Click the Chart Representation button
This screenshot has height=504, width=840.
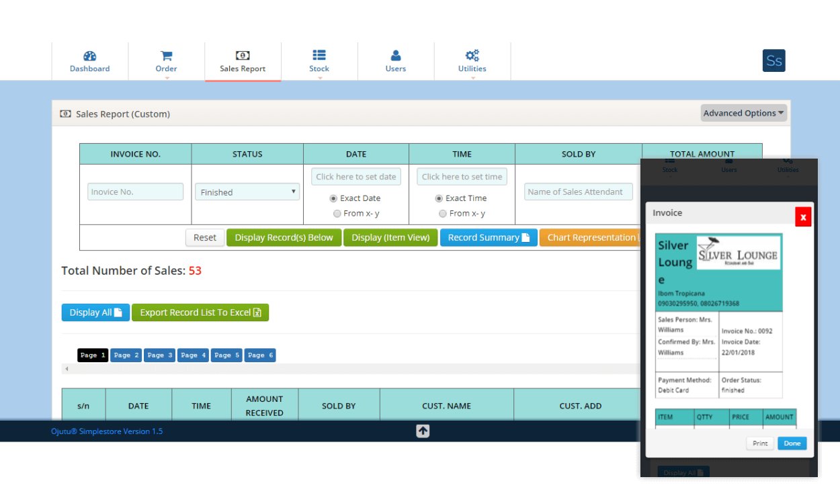point(590,238)
